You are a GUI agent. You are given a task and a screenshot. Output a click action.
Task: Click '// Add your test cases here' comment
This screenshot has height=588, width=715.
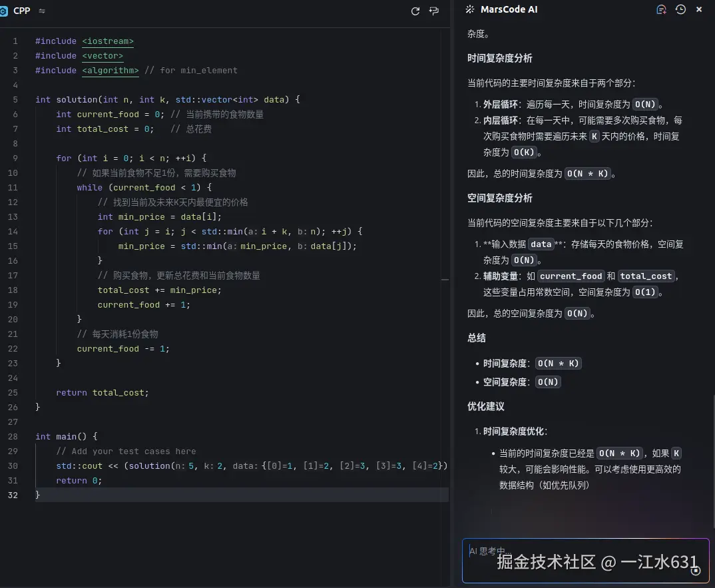click(126, 451)
